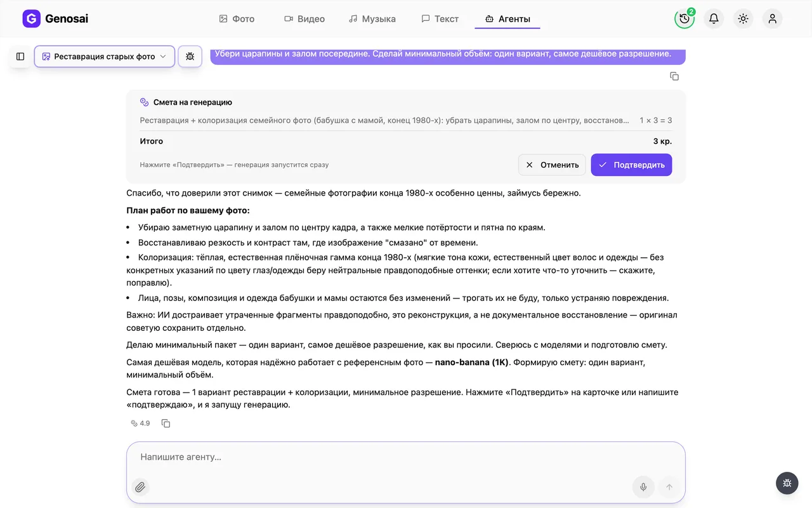Screen dimensions: 812x508
Task: Toggle light/dark theme sun icon
Action: coord(743,18)
